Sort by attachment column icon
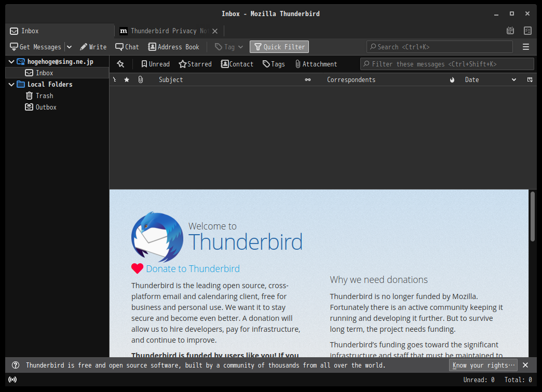Image resolution: width=542 pixels, height=392 pixels. pos(141,80)
